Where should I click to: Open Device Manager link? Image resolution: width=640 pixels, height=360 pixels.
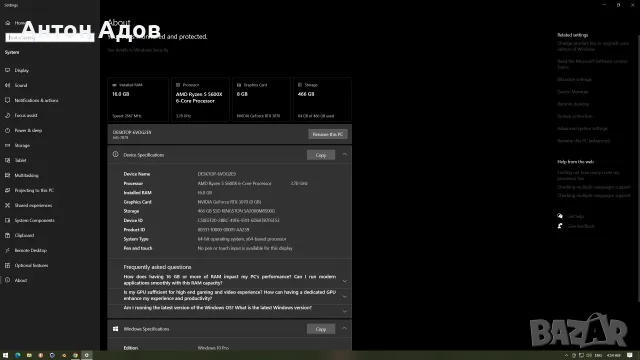pyautogui.click(x=573, y=92)
